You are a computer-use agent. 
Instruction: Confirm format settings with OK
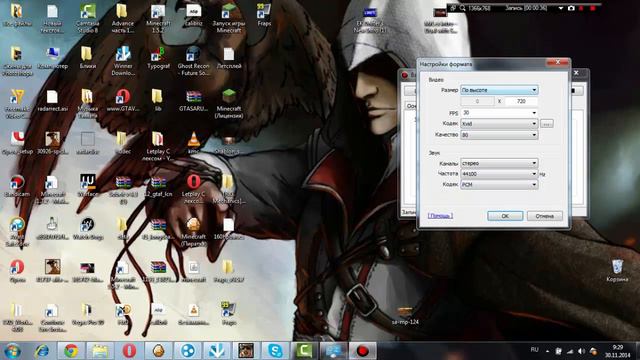pos(505,216)
